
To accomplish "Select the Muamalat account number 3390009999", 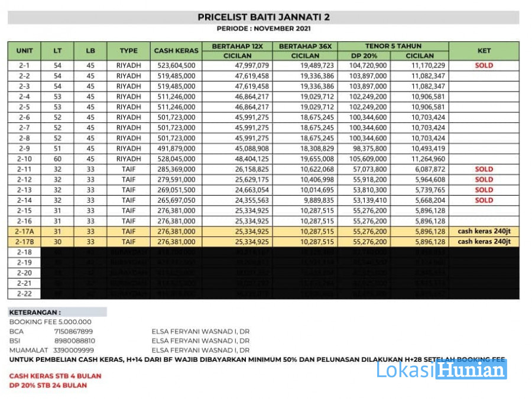I will (x=74, y=350).
